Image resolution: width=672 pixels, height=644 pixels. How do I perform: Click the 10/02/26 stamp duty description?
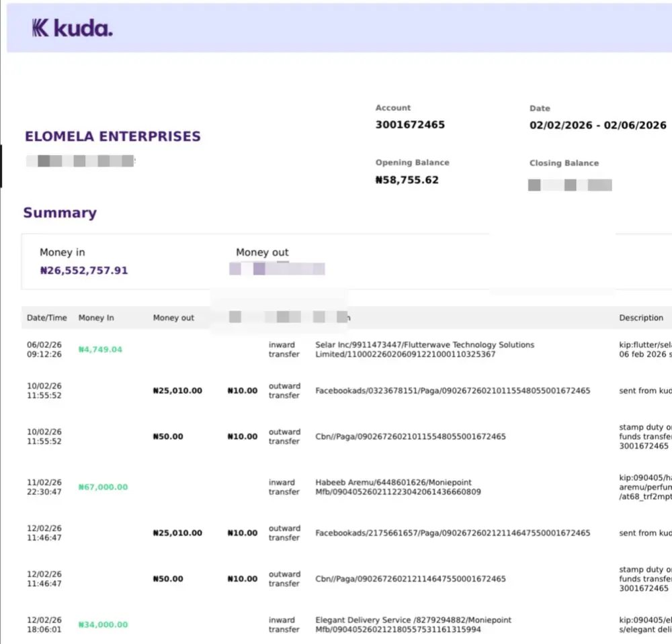tap(645, 436)
